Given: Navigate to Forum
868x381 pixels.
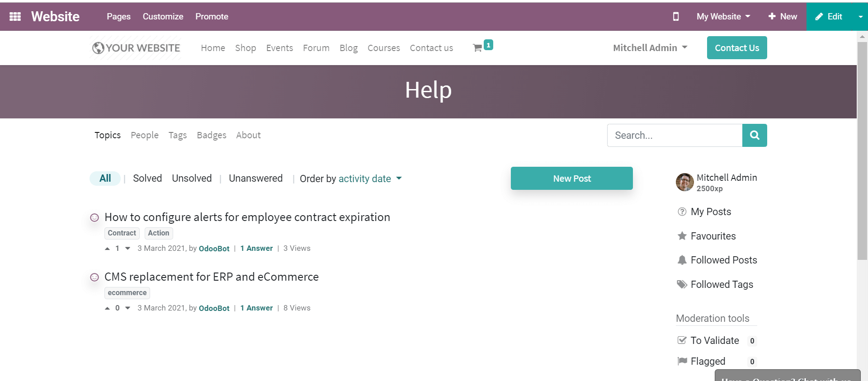Looking at the screenshot, I should pyautogui.click(x=316, y=48).
